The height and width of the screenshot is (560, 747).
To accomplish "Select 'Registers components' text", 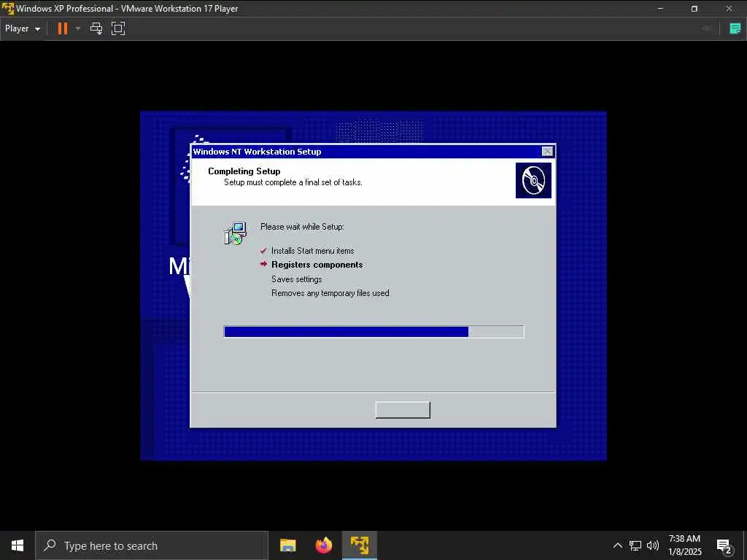I will [317, 265].
